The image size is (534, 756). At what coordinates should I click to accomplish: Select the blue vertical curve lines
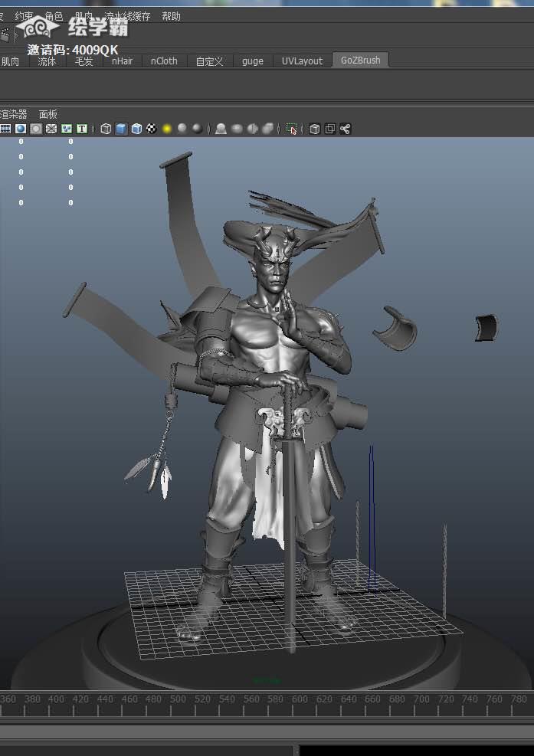coord(372,519)
